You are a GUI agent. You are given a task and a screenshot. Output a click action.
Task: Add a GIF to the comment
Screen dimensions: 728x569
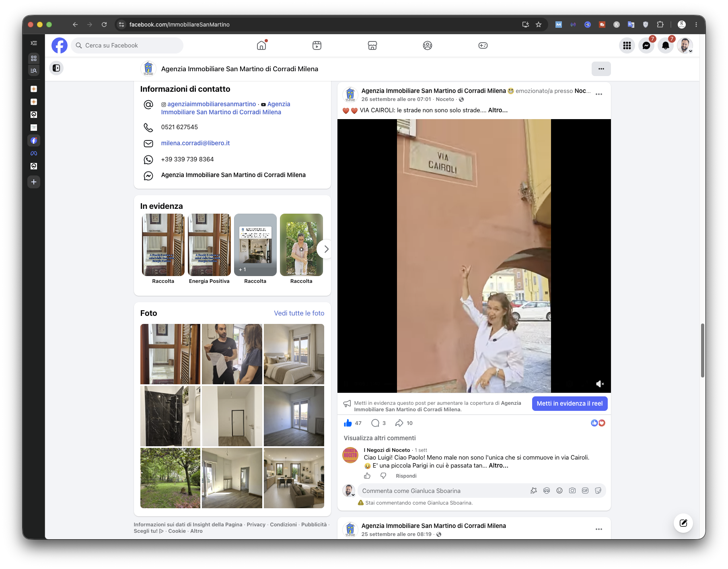click(585, 491)
